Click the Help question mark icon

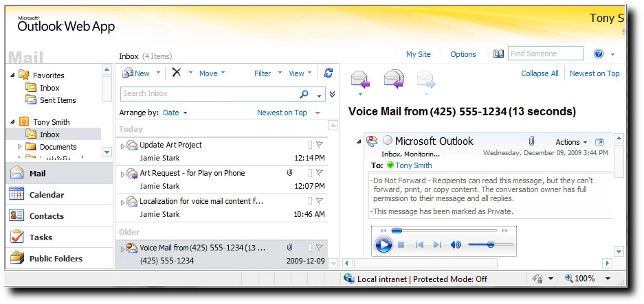tap(599, 54)
